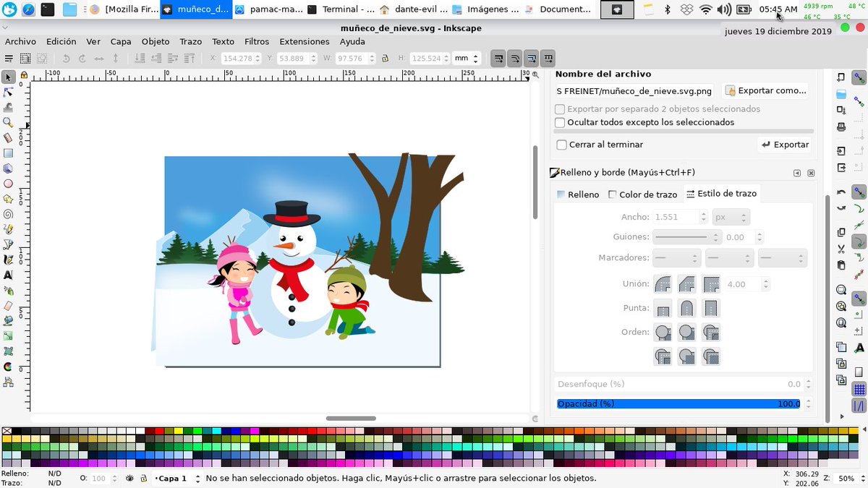Toggle the master snapping button
Image resolution: width=868 pixels, height=488 pixels.
[x=859, y=78]
